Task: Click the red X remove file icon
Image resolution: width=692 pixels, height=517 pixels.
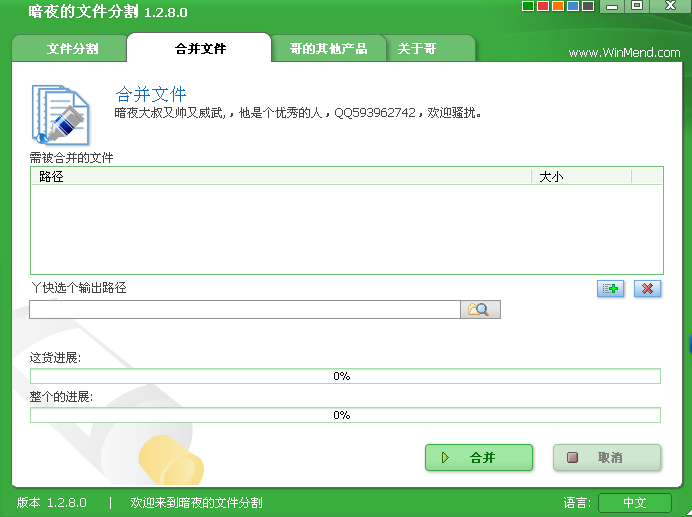Action: tap(647, 289)
